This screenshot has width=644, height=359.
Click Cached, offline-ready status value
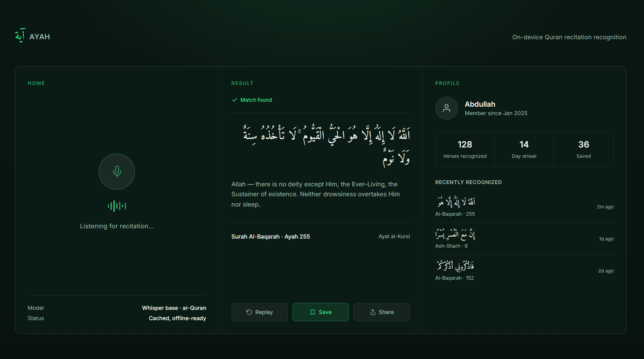click(177, 318)
